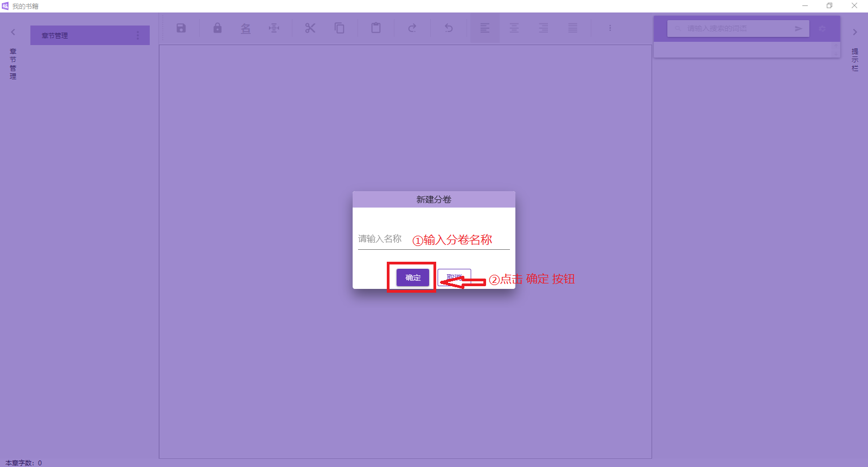The image size is (868, 467).
Task: Minimize the 我的书籍 window
Action: pyautogui.click(x=805, y=6)
